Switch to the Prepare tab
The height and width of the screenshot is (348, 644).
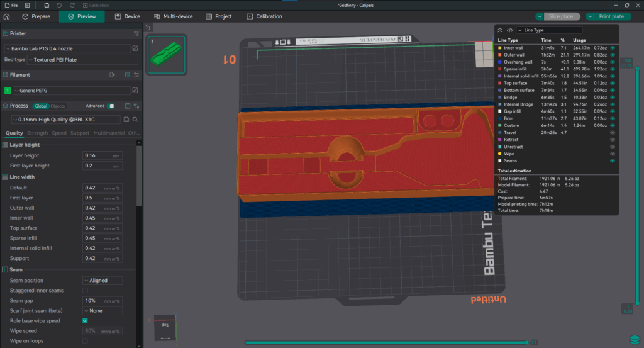(36, 16)
